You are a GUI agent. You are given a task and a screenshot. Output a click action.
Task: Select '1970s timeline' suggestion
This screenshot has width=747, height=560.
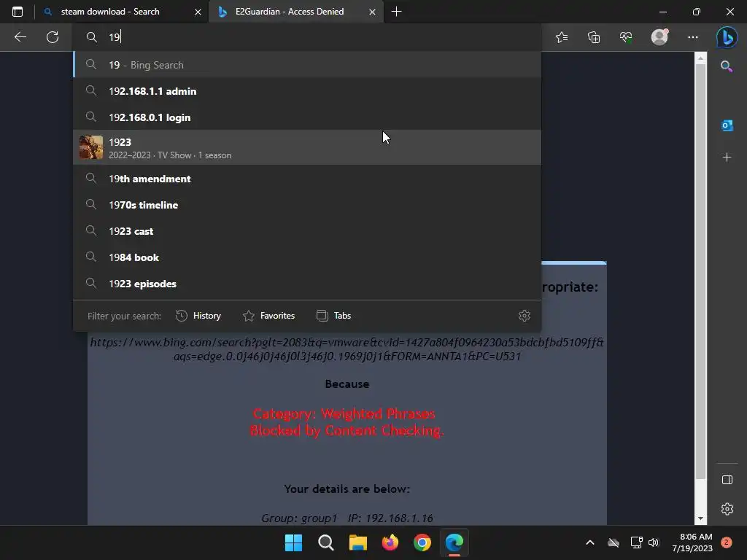(307, 205)
